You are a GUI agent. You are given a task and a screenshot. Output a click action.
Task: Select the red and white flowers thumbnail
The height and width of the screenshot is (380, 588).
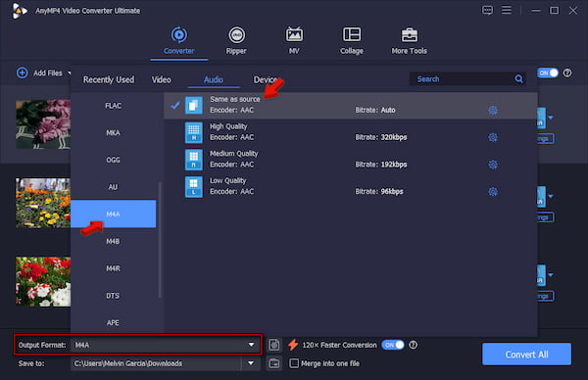[x=43, y=281]
